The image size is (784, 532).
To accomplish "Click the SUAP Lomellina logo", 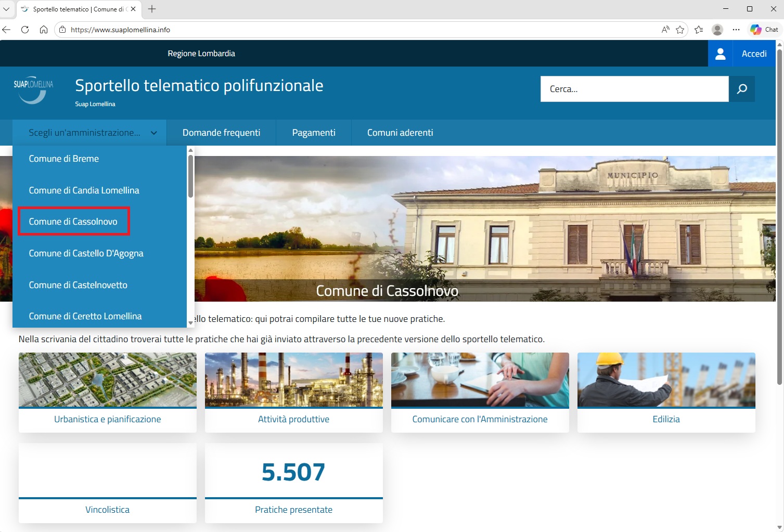I will pyautogui.click(x=33, y=89).
